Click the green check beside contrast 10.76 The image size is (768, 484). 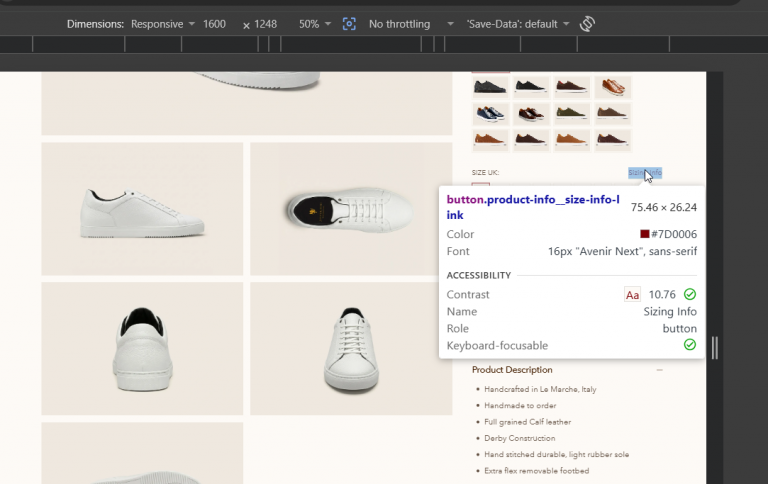690,294
